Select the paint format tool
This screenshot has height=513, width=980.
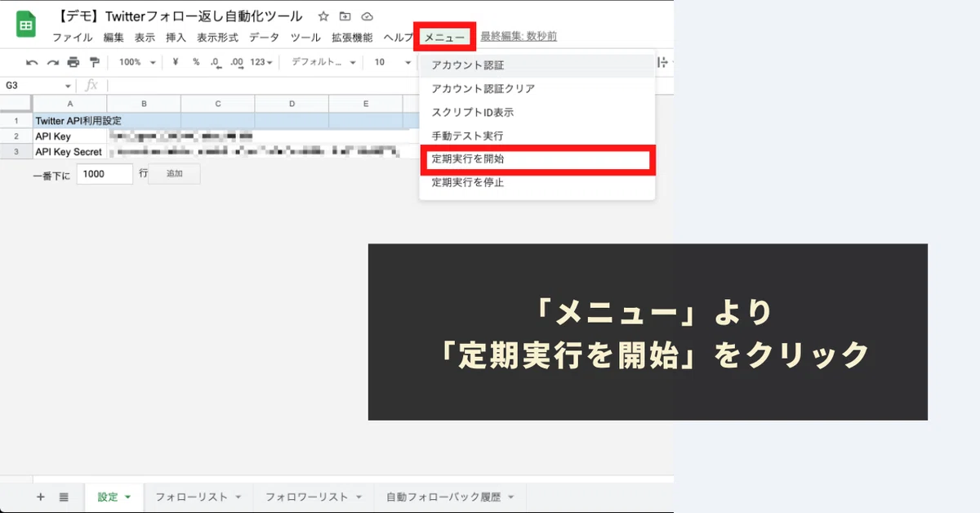click(94, 62)
